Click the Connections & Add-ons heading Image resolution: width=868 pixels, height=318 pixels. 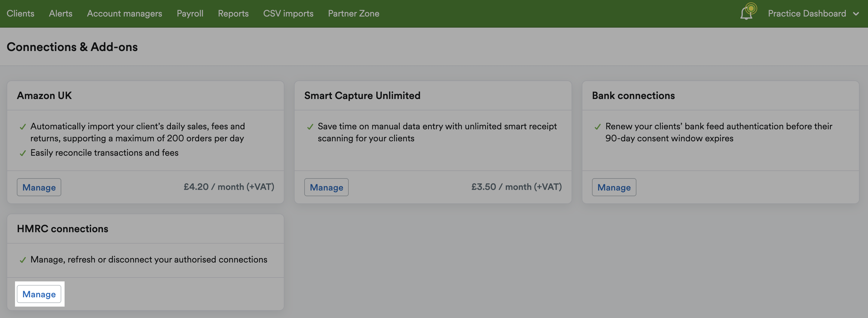click(72, 47)
